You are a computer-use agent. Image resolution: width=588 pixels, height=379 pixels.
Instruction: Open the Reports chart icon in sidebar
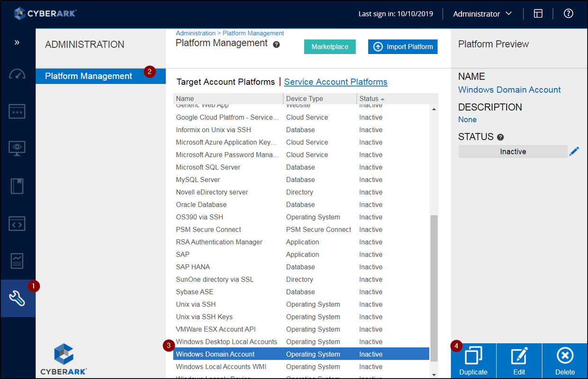(x=18, y=261)
